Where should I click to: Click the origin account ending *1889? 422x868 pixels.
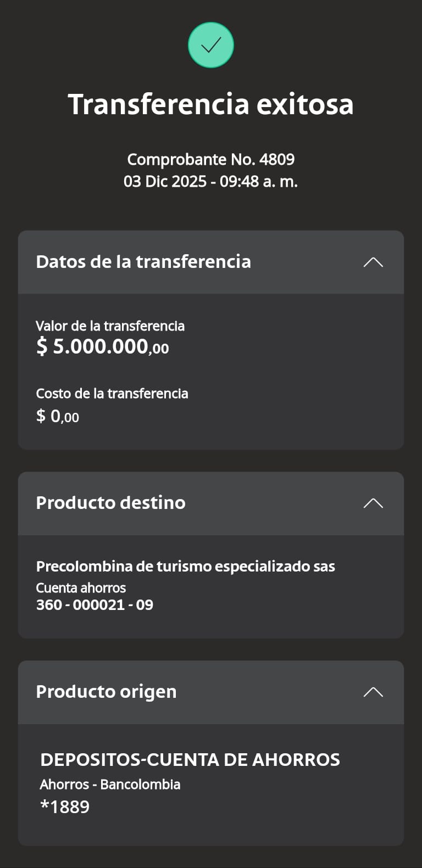point(65,807)
